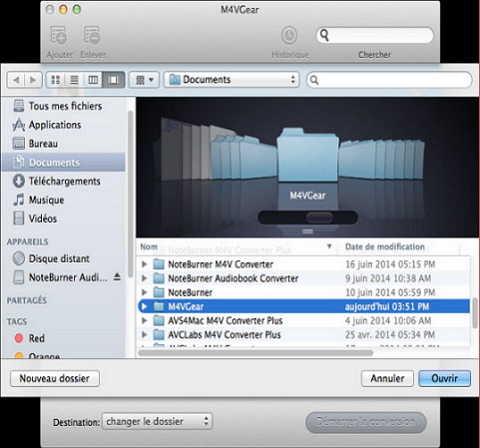Switch to list view mode
This screenshot has height=448, width=480.
click(x=74, y=80)
